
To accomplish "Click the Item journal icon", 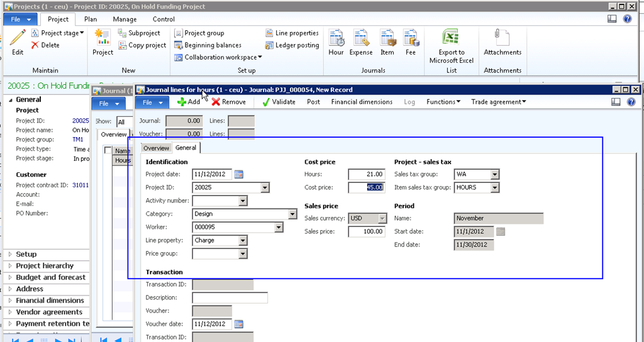I will 387,38.
